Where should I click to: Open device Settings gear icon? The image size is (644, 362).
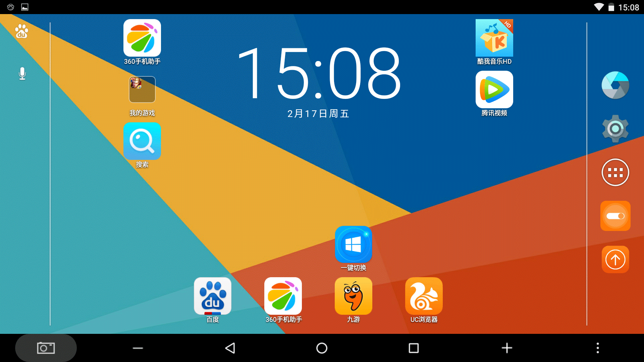point(615,129)
